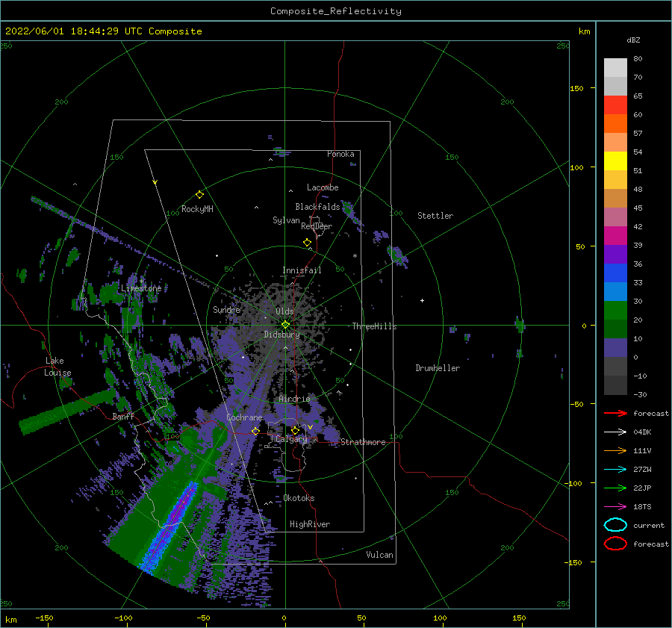Click the Didsbury label
672x628 pixels.
[281, 335]
